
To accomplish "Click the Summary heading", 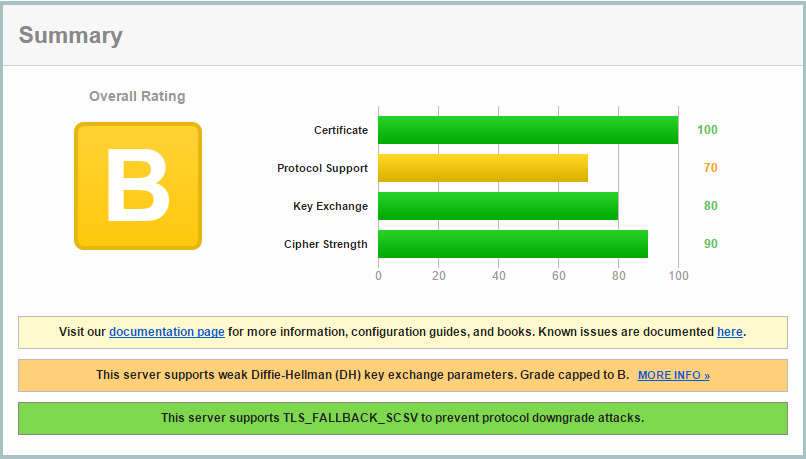I will [x=70, y=36].
